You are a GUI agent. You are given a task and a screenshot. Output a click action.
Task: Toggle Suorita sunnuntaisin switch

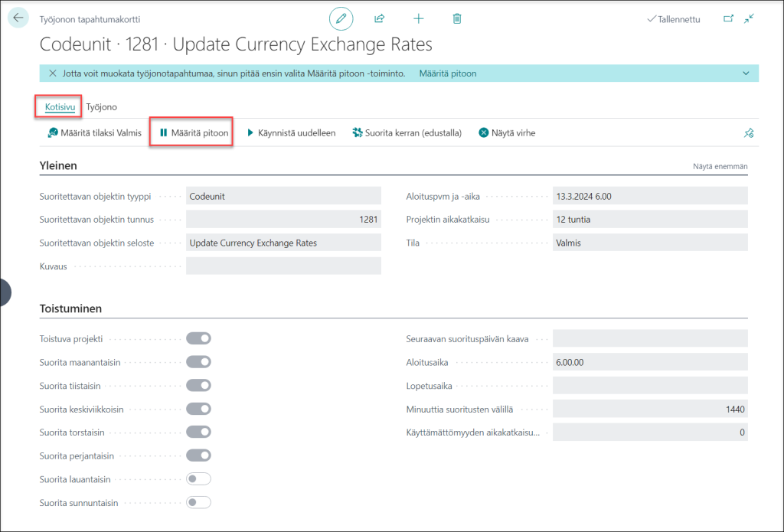[198, 502]
